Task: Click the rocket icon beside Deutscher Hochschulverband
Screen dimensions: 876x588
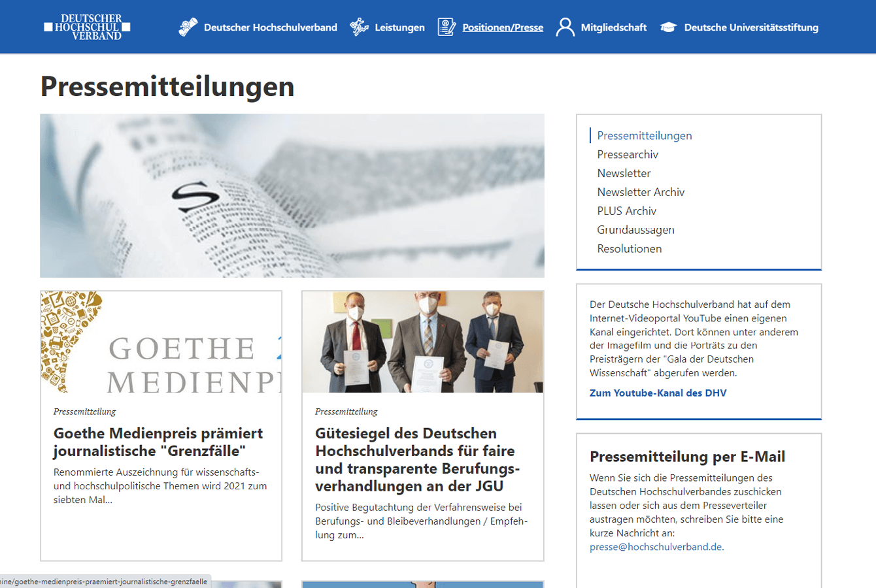Action: pyautogui.click(x=188, y=27)
